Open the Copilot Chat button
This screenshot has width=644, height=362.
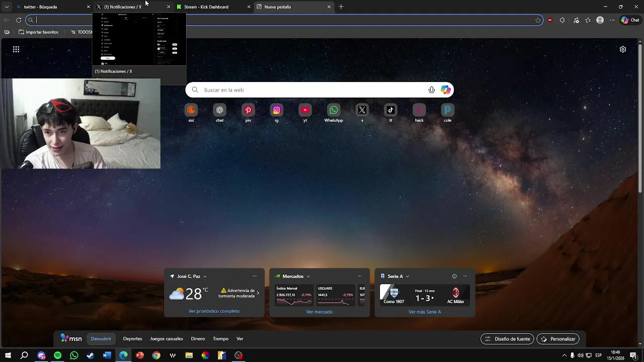[630, 20]
